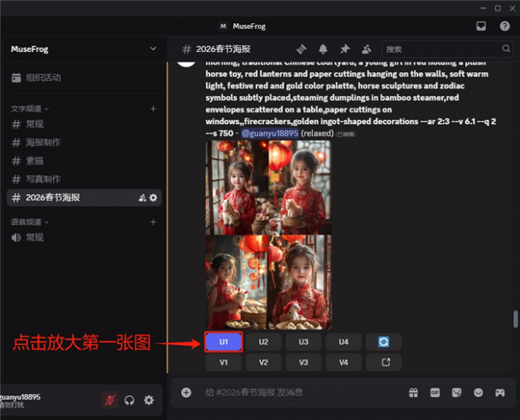Click the search magnifier icon
This screenshot has width=520, height=420.
coord(506,49)
